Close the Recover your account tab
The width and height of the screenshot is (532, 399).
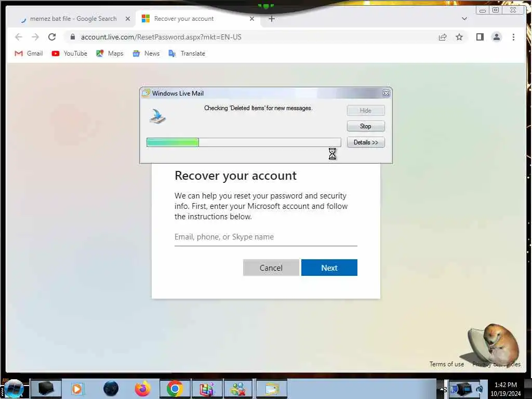tap(252, 19)
